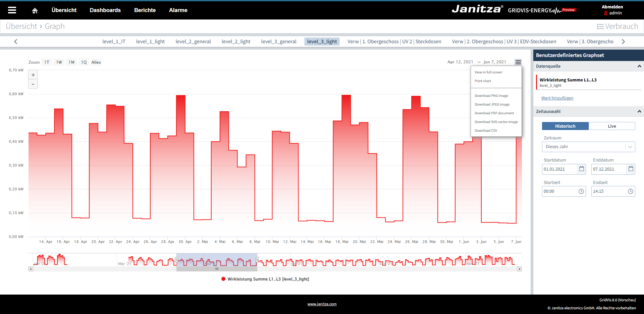Collapse the Datenquelle section
Viewport: 644px width, 314px height.
tap(639, 66)
